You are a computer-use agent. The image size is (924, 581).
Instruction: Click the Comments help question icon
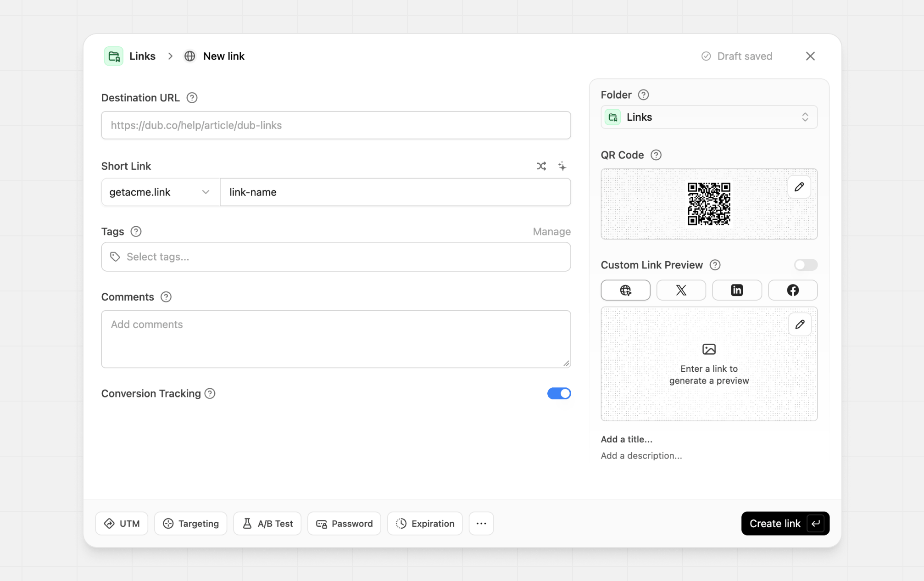[166, 297]
